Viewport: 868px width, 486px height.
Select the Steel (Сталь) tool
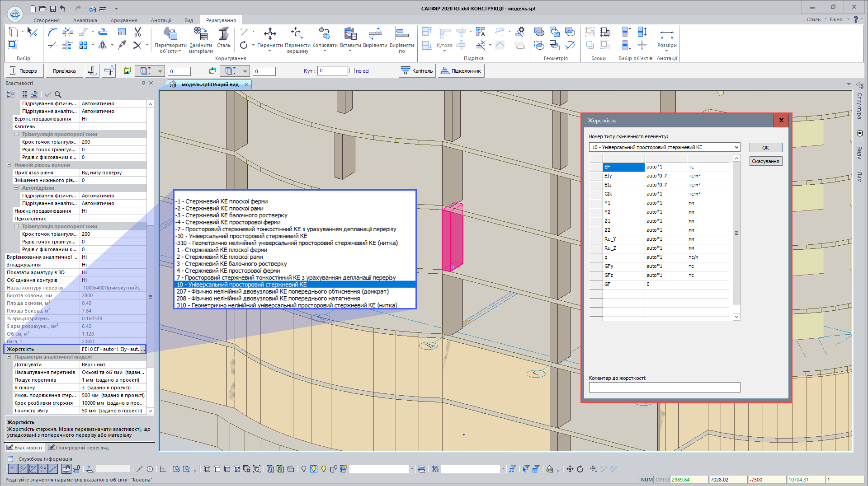pyautogui.click(x=223, y=34)
